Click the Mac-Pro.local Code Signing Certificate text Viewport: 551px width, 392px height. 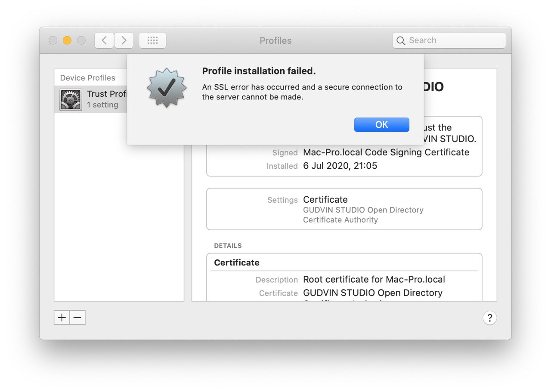pos(386,152)
